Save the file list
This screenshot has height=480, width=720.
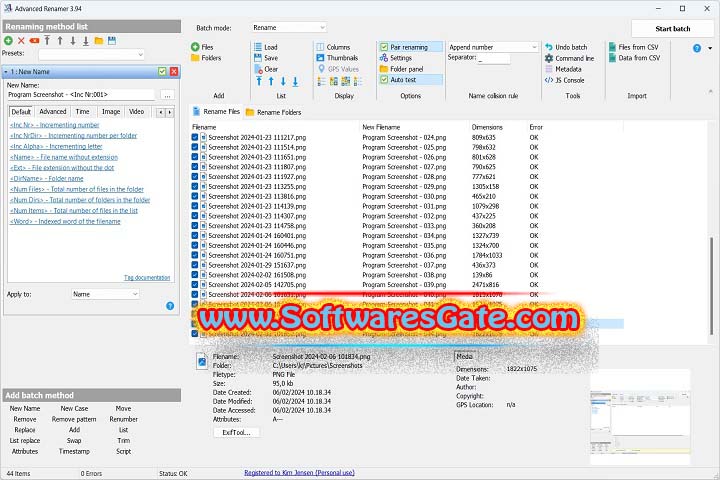(266, 58)
